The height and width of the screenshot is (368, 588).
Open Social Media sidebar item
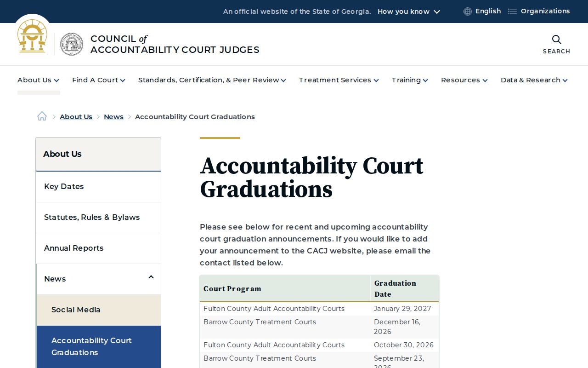click(x=98, y=310)
